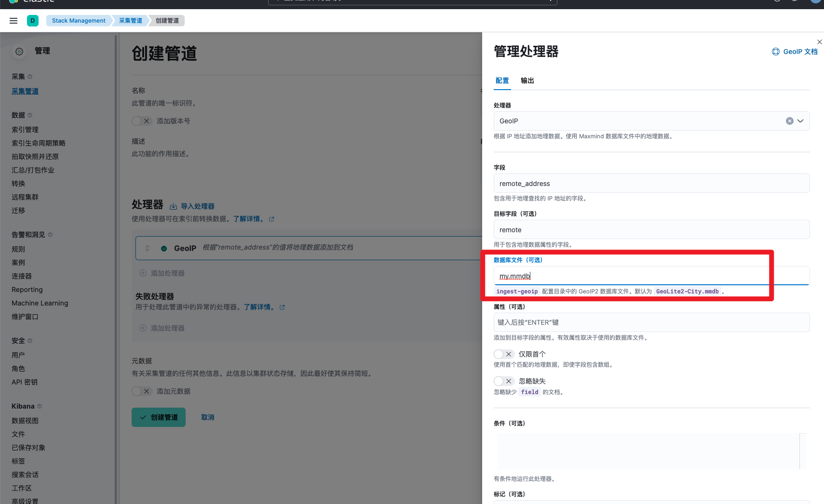The image size is (824, 504).
Task: Expand the external link for 了解详情
Action: [x=271, y=219]
